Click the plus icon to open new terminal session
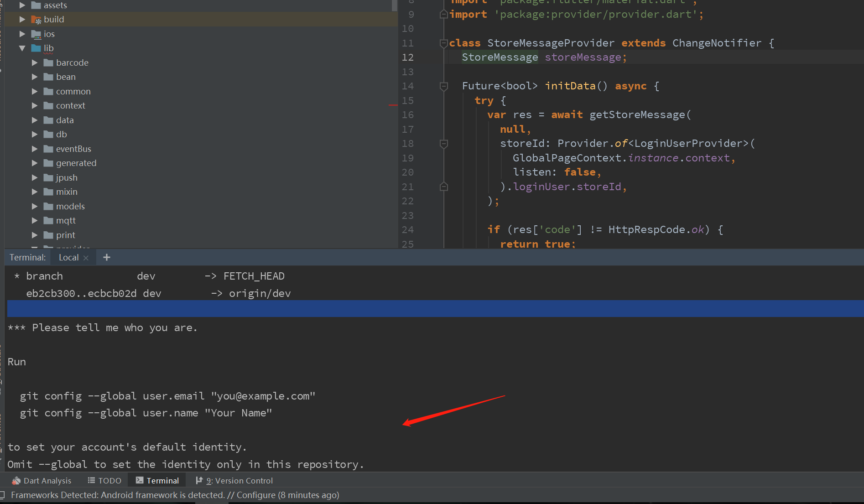Viewport: 864px width, 504px height. point(106,257)
